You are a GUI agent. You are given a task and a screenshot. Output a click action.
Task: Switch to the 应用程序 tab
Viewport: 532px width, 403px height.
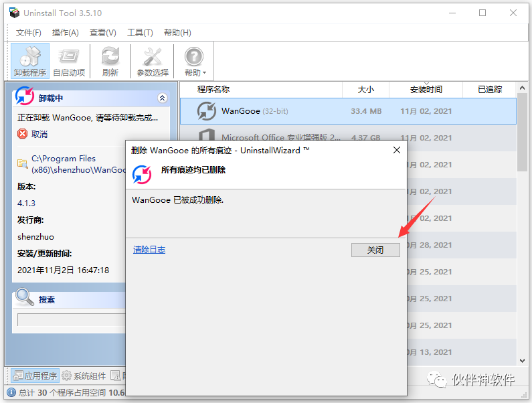35,376
